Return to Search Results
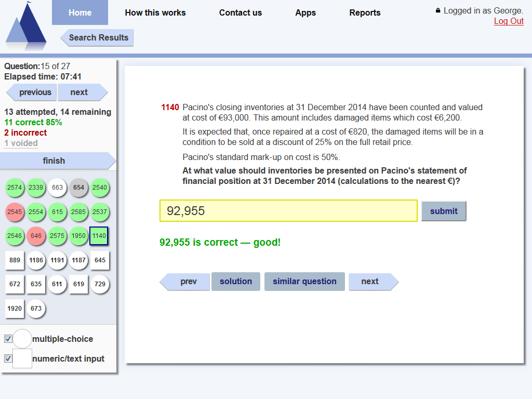Screen dimensions: 532x399 pos(98,37)
